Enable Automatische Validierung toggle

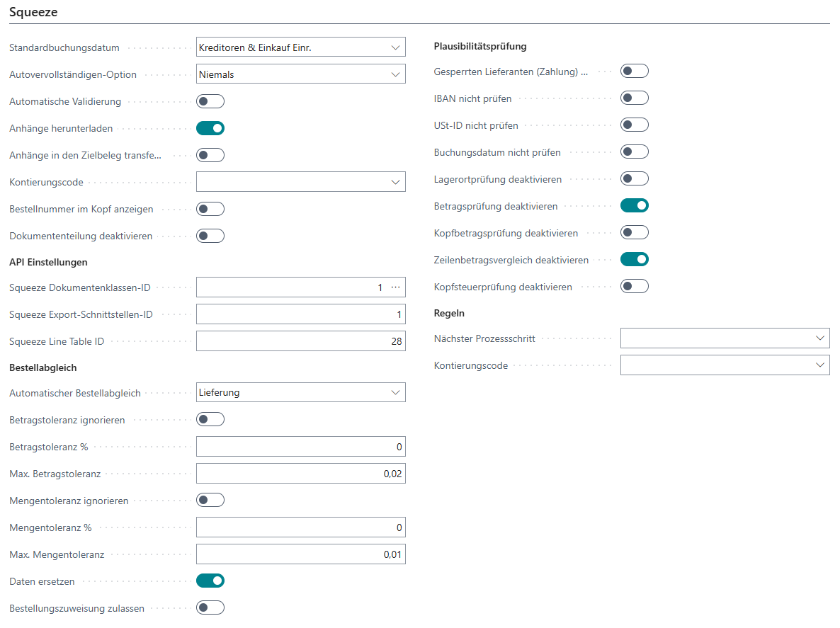pos(210,101)
